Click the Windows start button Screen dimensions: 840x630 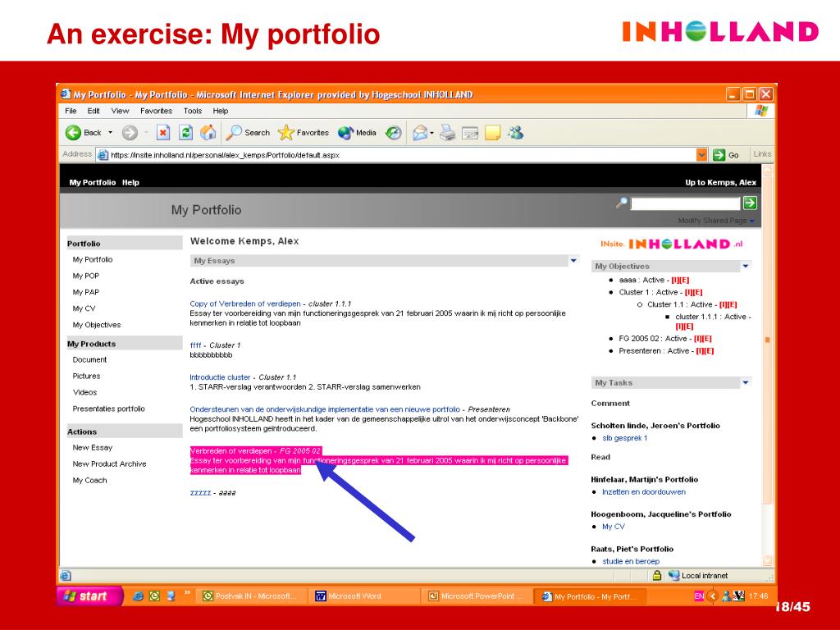(x=89, y=596)
